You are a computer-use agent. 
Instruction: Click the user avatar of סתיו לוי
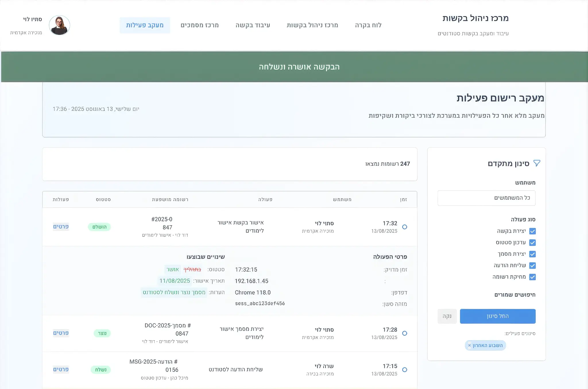pos(59,25)
